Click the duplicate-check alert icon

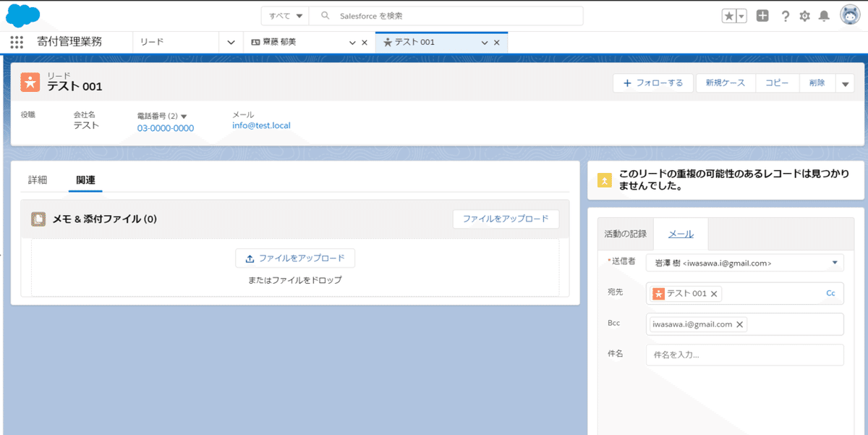click(605, 180)
